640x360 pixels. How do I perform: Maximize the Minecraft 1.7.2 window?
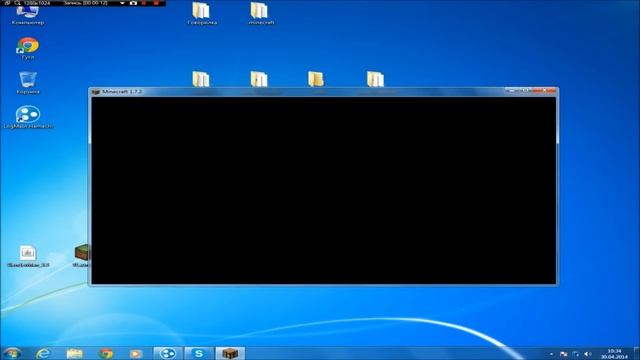(527, 91)
